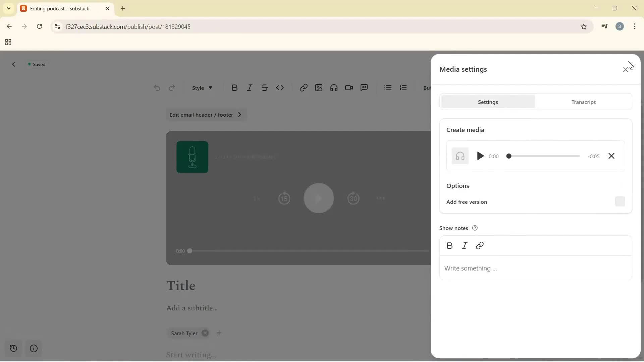644x362 pixels.
Task: Select the Settings tab in Media settings
Action: coord(488,102)
